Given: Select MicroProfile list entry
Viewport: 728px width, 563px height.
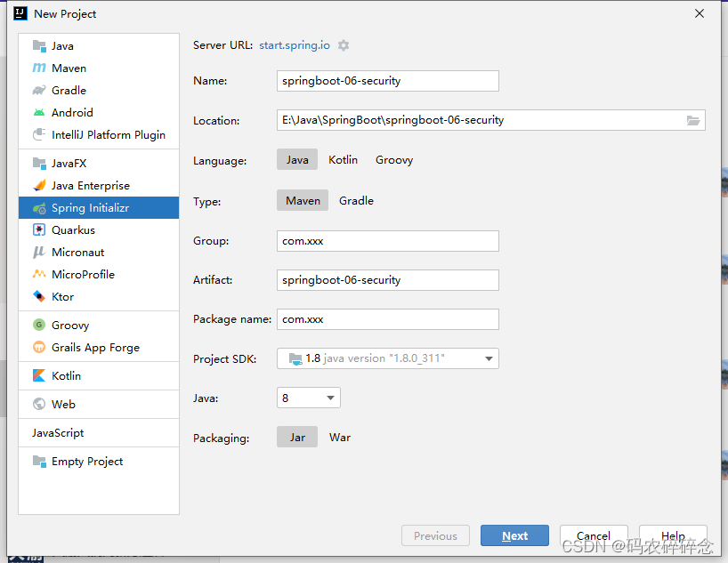Looking at the screenshot, I should pyautogui.click(x=99, y=274).
